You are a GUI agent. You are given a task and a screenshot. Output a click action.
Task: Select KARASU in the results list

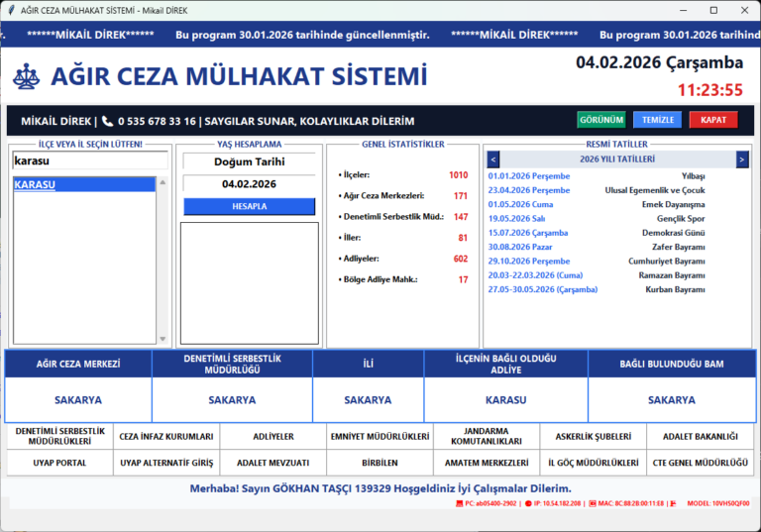point(84,184)
